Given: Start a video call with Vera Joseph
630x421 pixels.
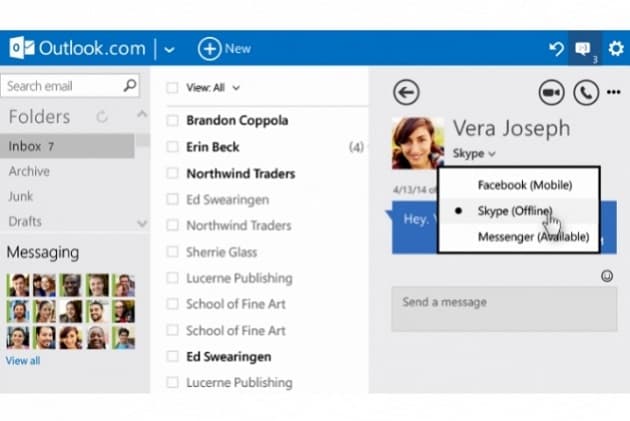Looking at the screenshot, I should pyautogui.click(x=551, y=92).
